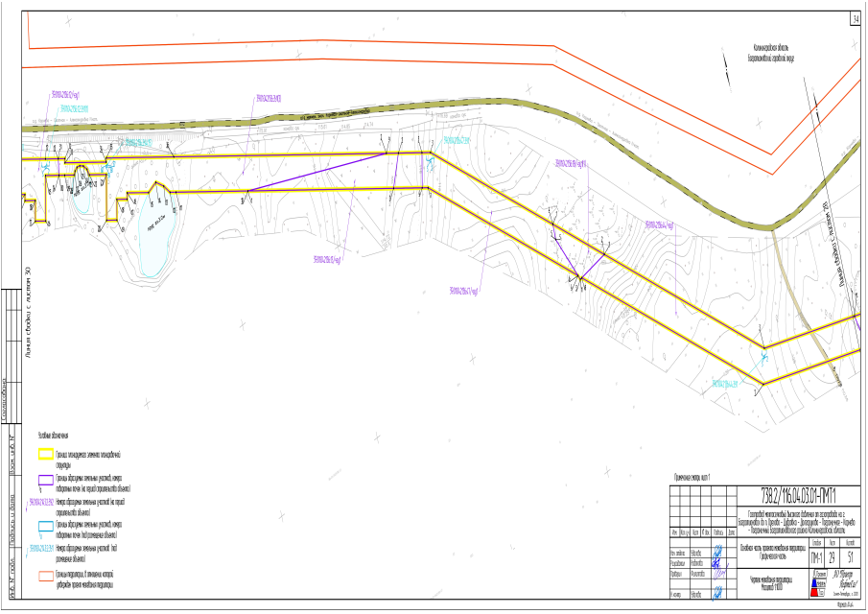Image resolution: width=868 pixels, height=614 pixels.
Task: Click the page number box in top-right corner
Action: click(x=854, y=19)
